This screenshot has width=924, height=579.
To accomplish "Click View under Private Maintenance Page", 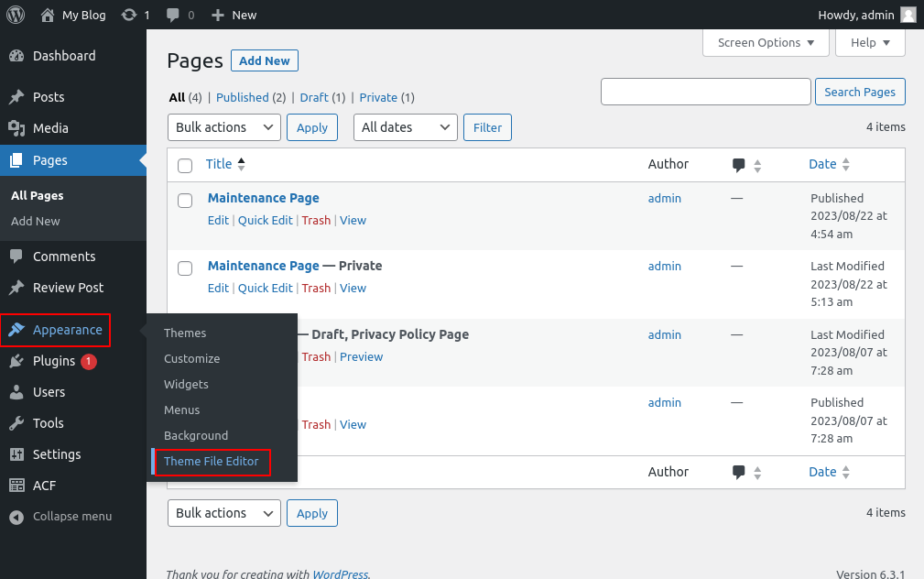I will pos(353,289).
